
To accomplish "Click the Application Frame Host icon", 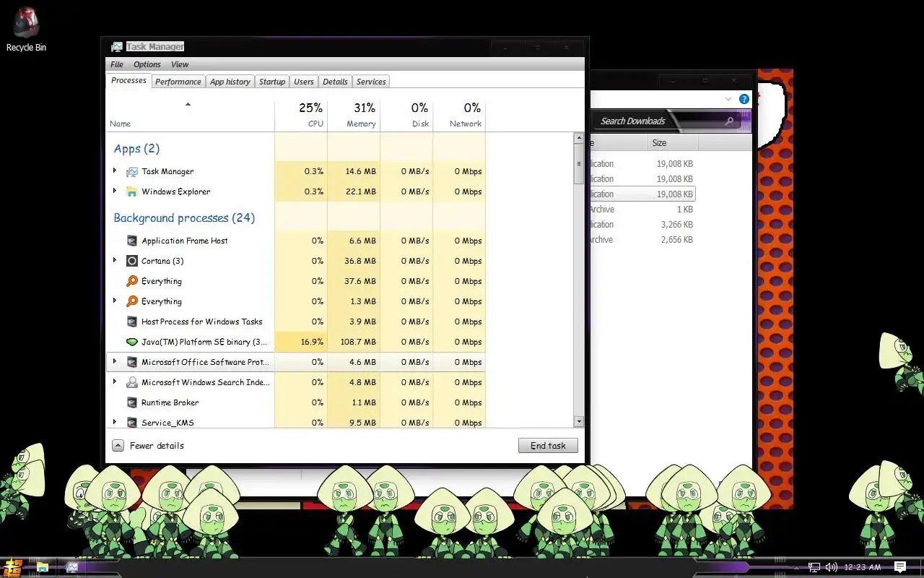I will tap(131, 241).
